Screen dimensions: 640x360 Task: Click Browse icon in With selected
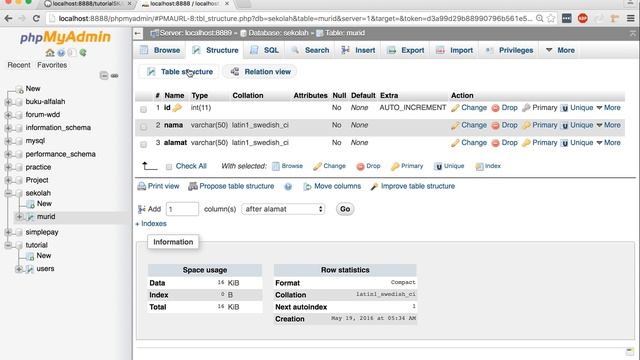point(276,166)
